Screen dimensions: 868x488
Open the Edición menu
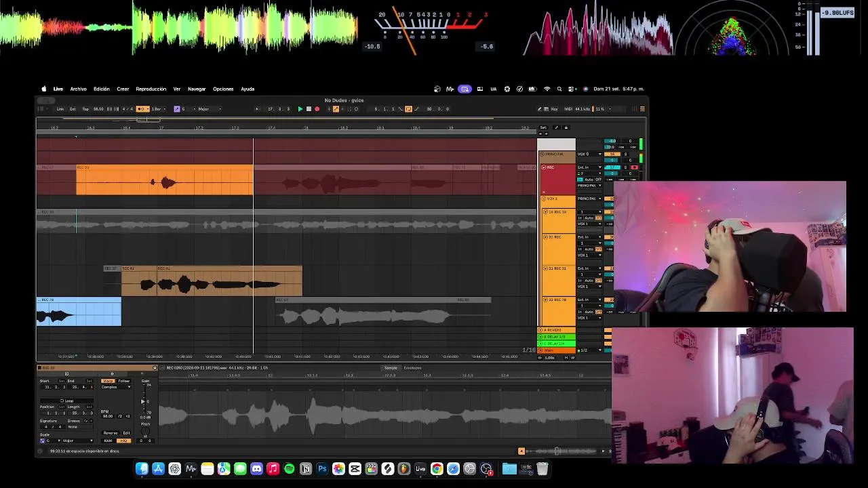click(102, 89)
